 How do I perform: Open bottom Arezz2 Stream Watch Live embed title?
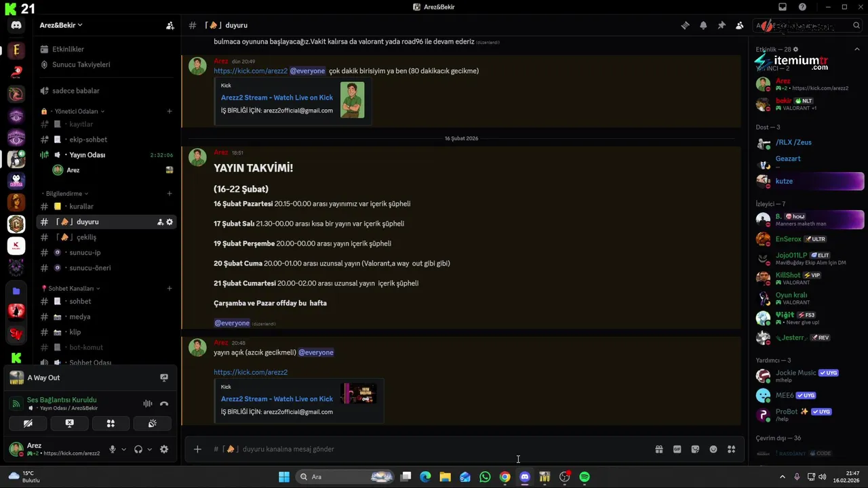pyautogui.click(x=277, y=399)
